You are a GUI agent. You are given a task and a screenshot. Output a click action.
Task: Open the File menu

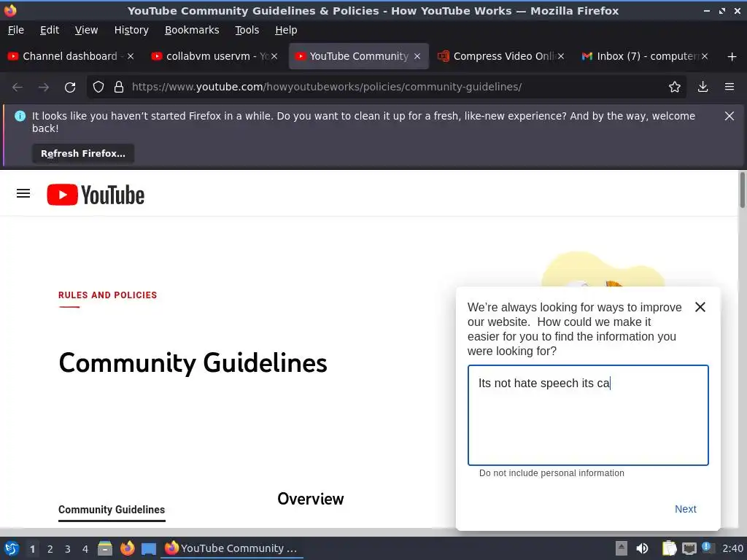click(x=16, y=30)
